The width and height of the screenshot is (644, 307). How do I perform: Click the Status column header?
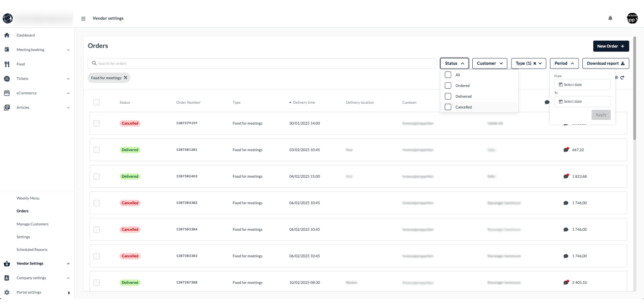(x=125, y=102)
